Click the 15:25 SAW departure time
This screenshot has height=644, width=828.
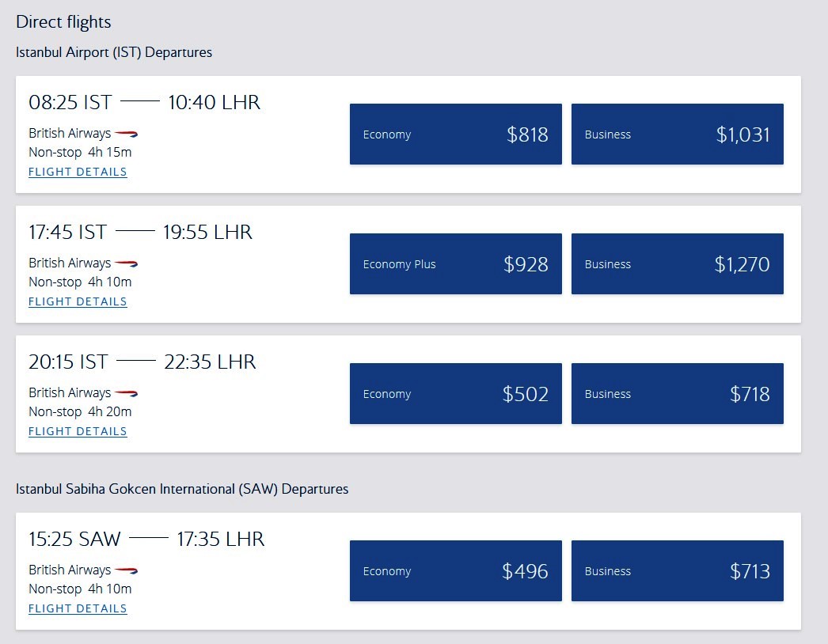pos(75,539)
